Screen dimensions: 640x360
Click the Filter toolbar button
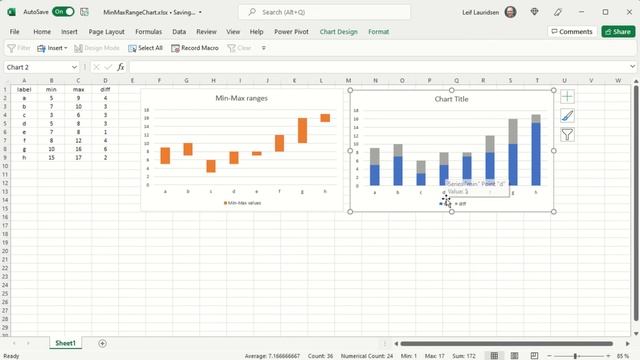(19, 48)
